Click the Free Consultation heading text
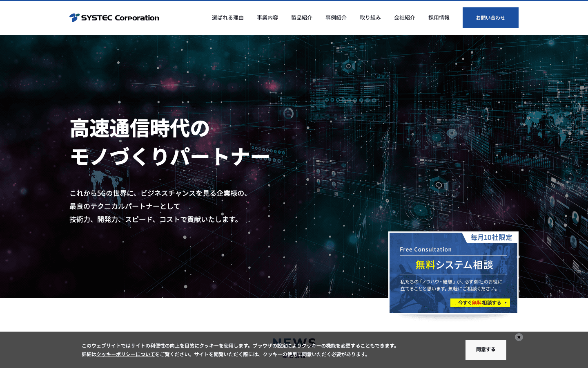The width and height of the screenshot is (588, 368). pos(425,249)
